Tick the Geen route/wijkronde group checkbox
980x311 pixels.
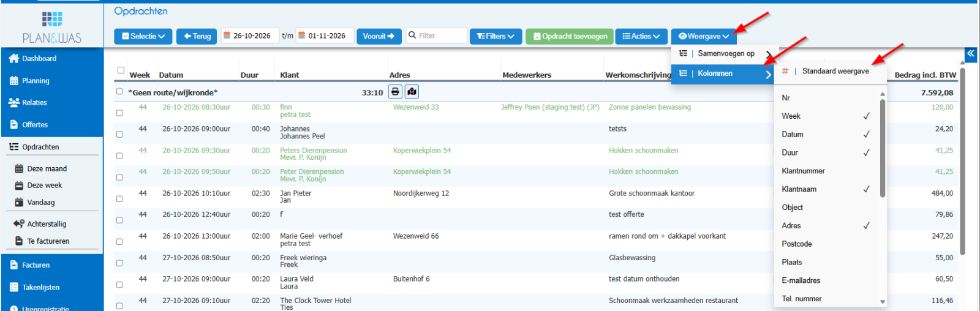[119, 92]
